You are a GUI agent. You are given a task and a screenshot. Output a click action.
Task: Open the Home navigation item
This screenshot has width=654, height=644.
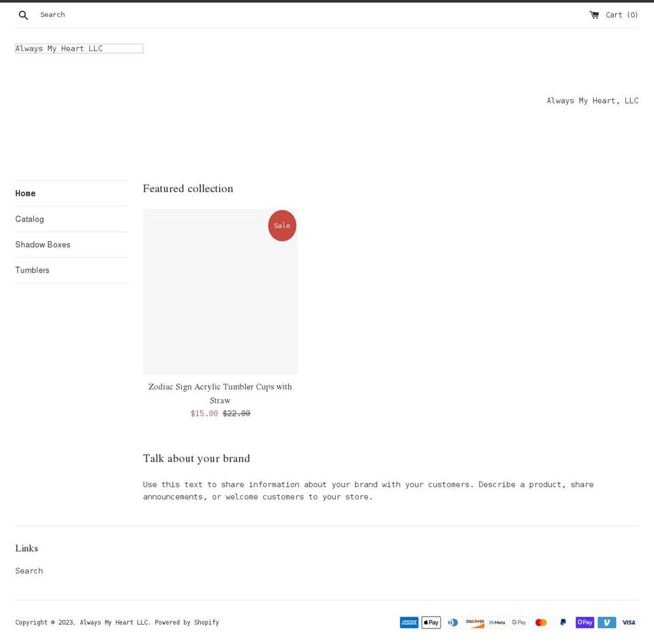(25, 193)
